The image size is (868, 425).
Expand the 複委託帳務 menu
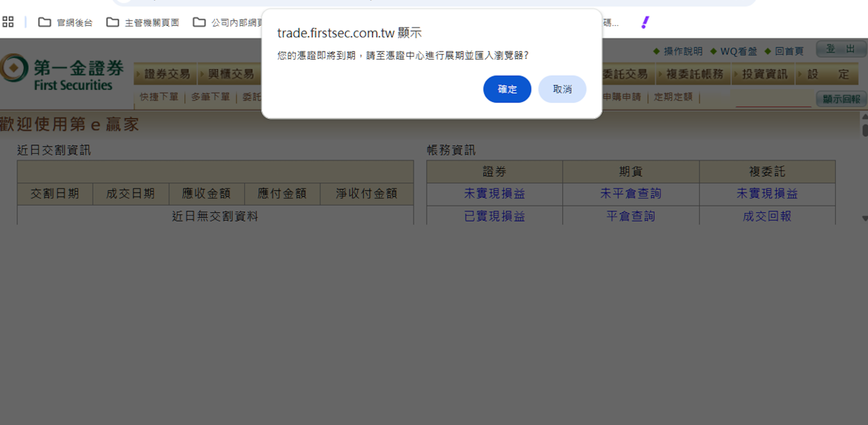tap(694, 74)
